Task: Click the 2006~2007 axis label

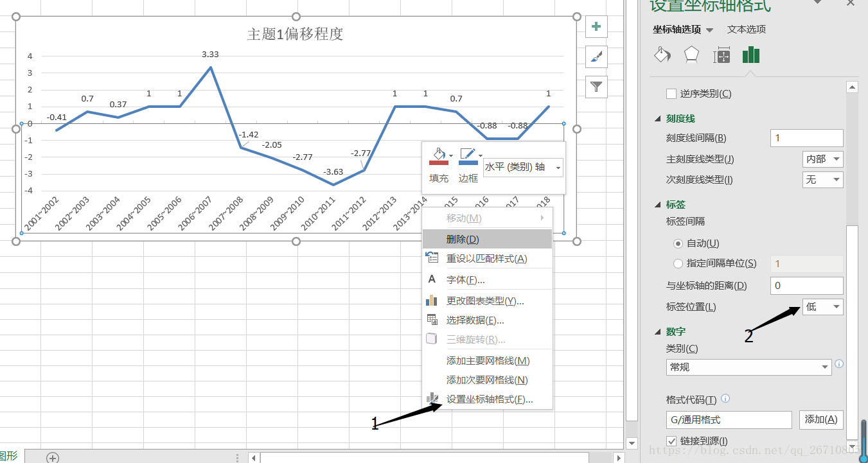Action: [194, 214]
